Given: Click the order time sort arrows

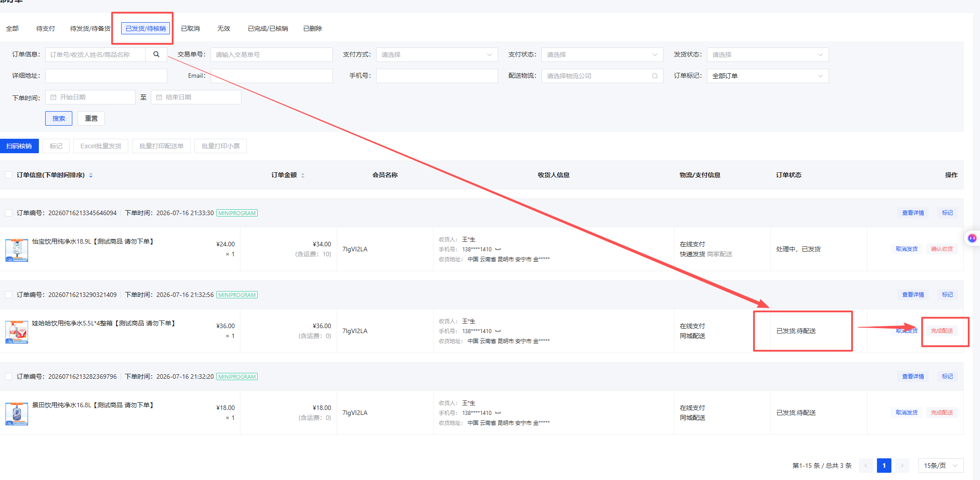Looking at the screenshot, I should click(91, 175).
